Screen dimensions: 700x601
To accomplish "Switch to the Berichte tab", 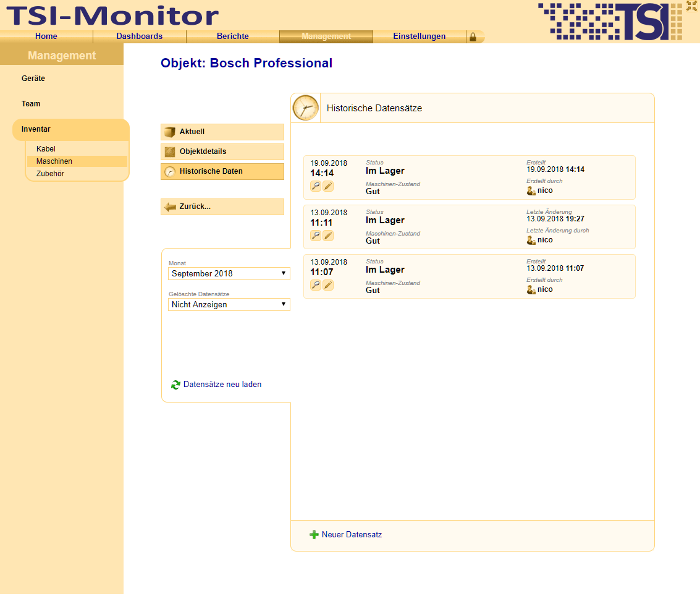I will tap(232, 36).
